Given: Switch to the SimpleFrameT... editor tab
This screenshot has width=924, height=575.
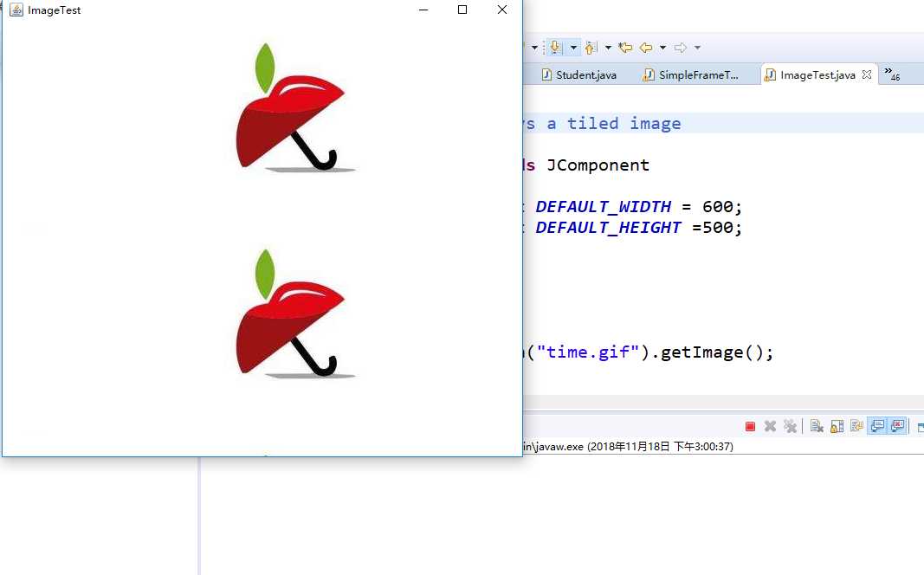Looking at the screenshot, I should click(691, 74).
